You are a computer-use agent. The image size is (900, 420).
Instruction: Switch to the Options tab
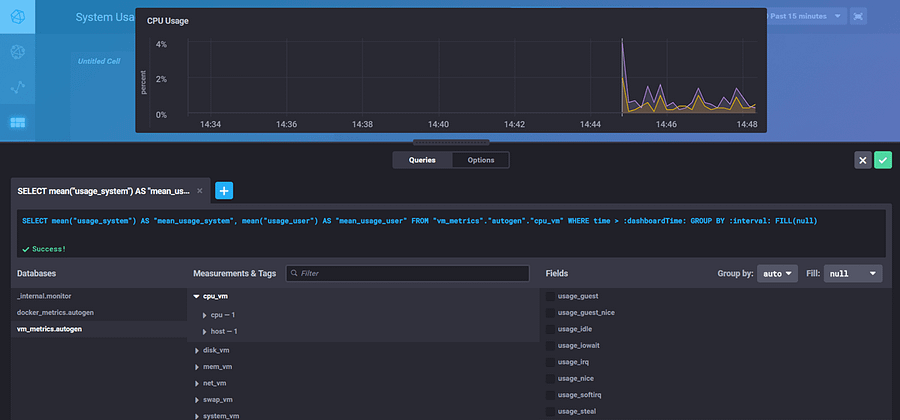coord(480,160)
